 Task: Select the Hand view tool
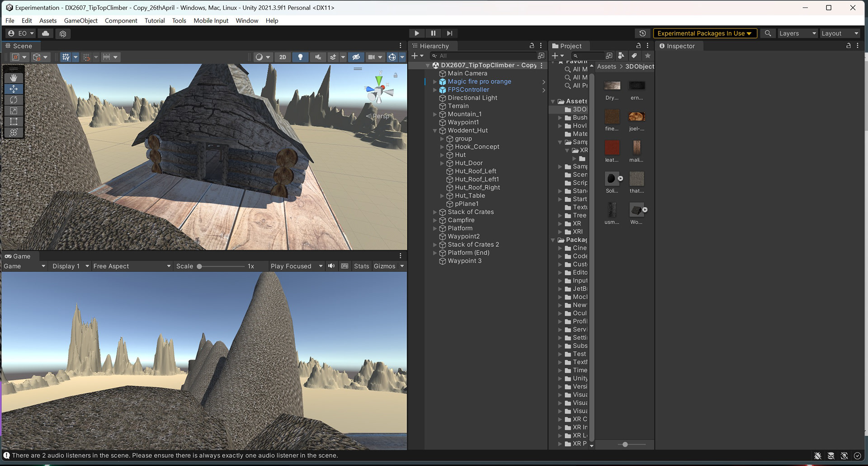(x=14, y=78)
